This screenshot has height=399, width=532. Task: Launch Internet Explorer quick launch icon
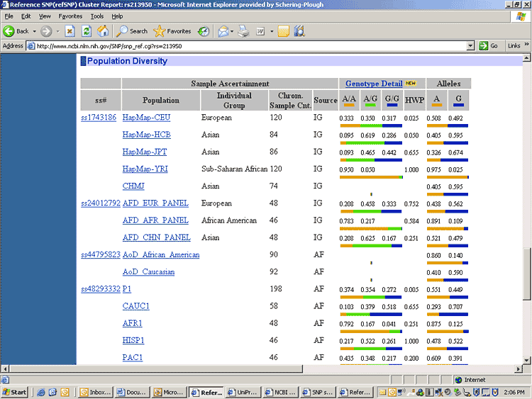coord(41,392)
